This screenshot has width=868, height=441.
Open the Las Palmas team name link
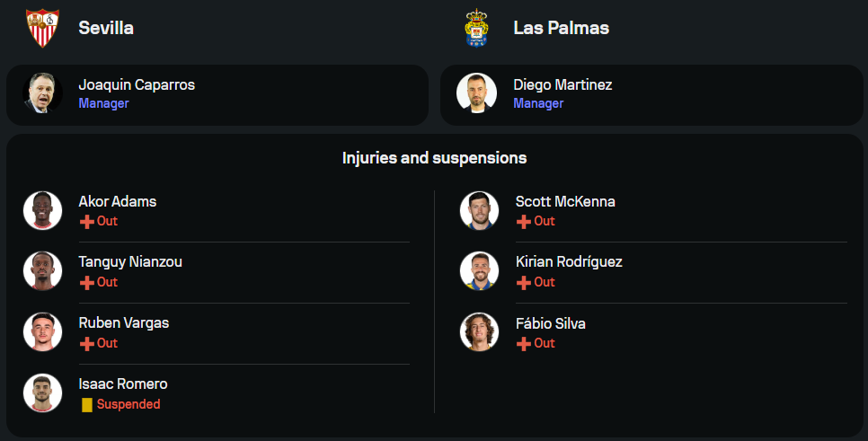pyautogui.click(x=561, y=28)
